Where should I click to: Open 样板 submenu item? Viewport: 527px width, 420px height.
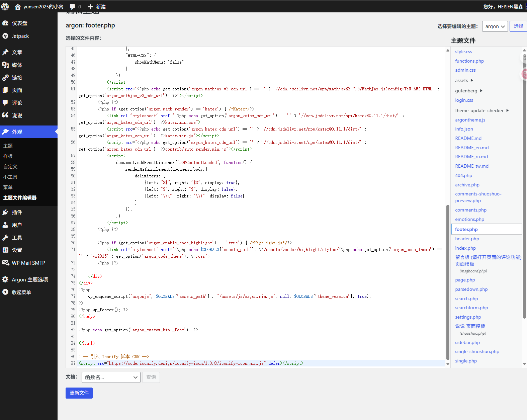click(x=8, y=156)
